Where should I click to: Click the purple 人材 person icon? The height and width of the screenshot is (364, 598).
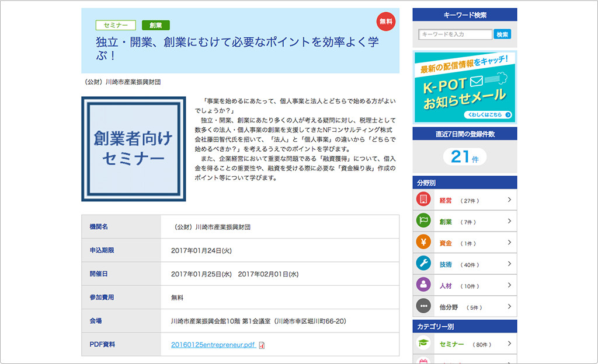click(x=423, y=285)
